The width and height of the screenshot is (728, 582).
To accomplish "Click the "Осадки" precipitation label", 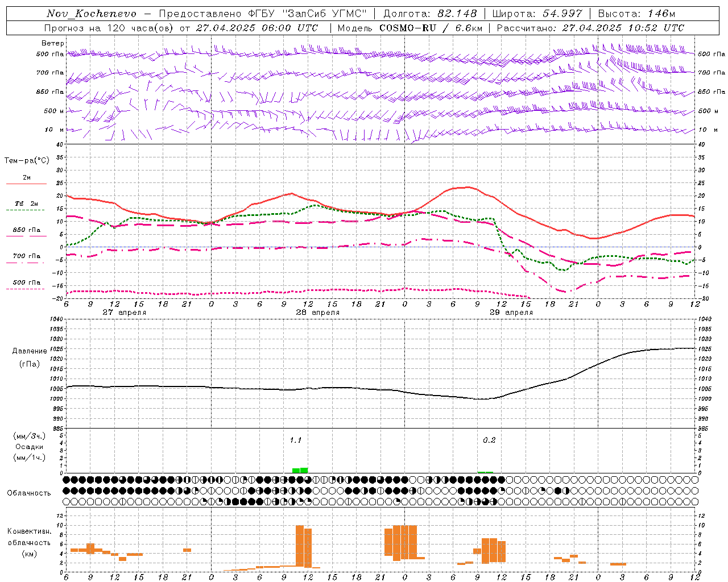I will click(30, 447).
